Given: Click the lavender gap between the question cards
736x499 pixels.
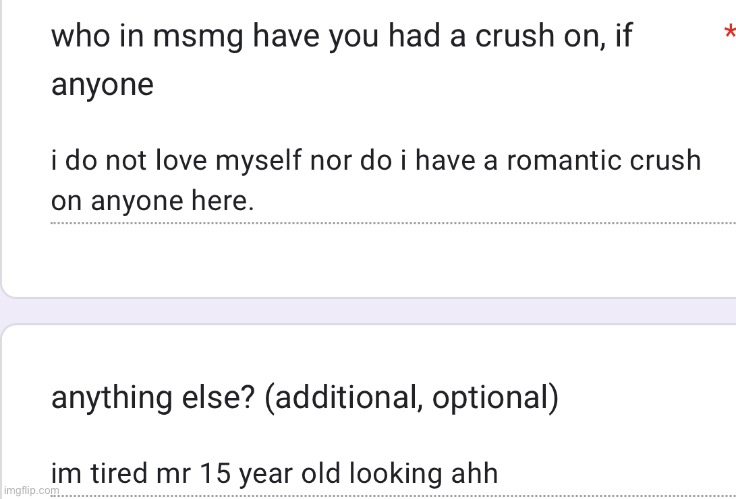Looking at the screenshot, I should 368,311.
